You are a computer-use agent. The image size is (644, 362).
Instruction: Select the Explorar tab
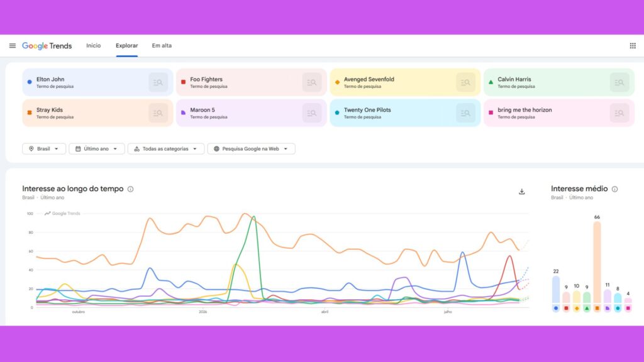point(127,45)
